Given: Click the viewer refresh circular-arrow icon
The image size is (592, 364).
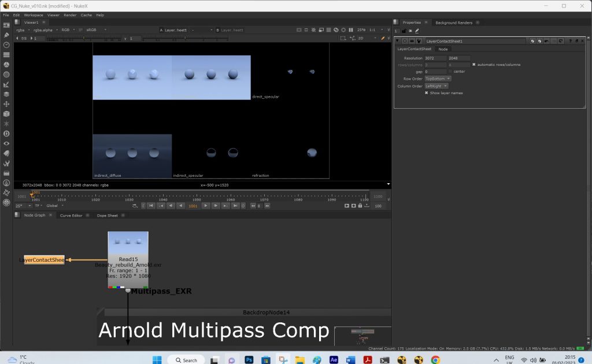Looking at the screenshot, I should click(336, 30).
